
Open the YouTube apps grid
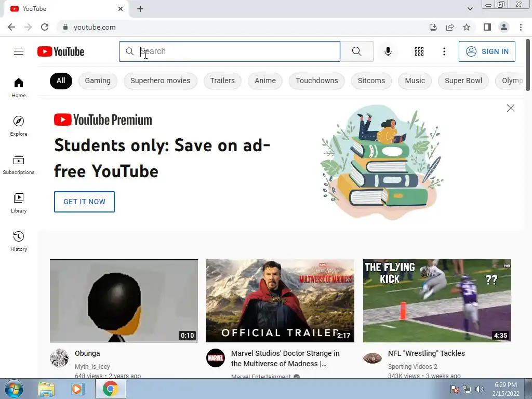point(419,51)
